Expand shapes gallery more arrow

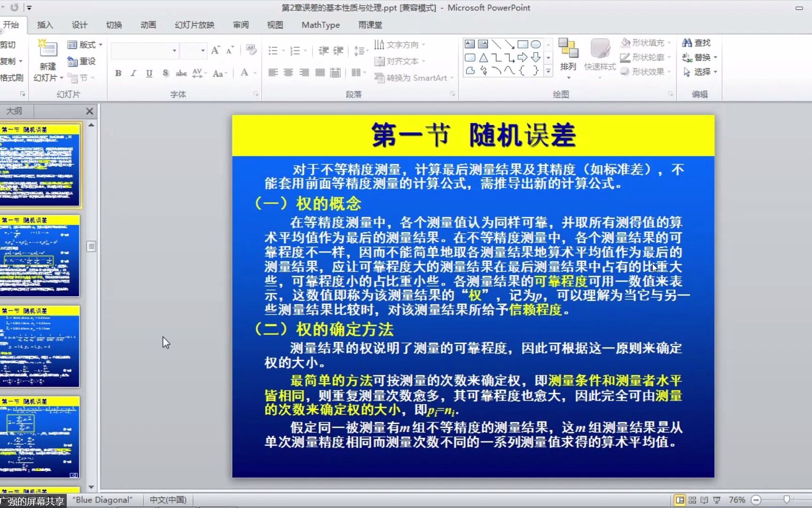click(x=548, y=71)
